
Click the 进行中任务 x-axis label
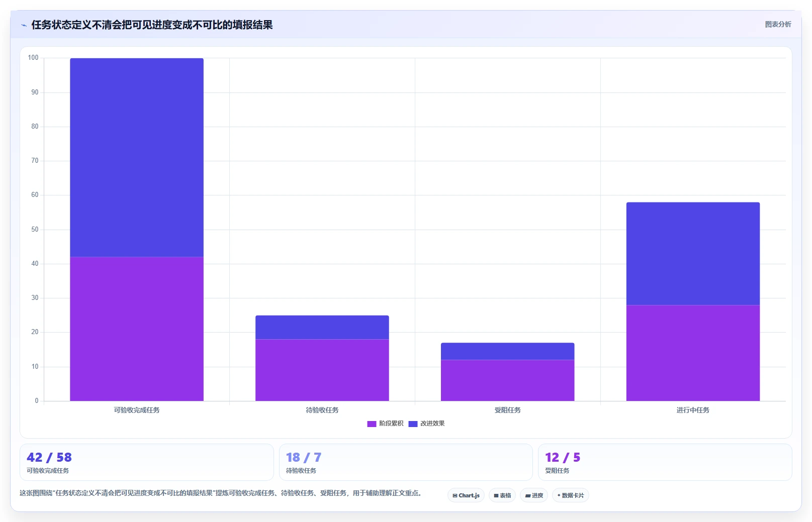click(x=693, y=410)
